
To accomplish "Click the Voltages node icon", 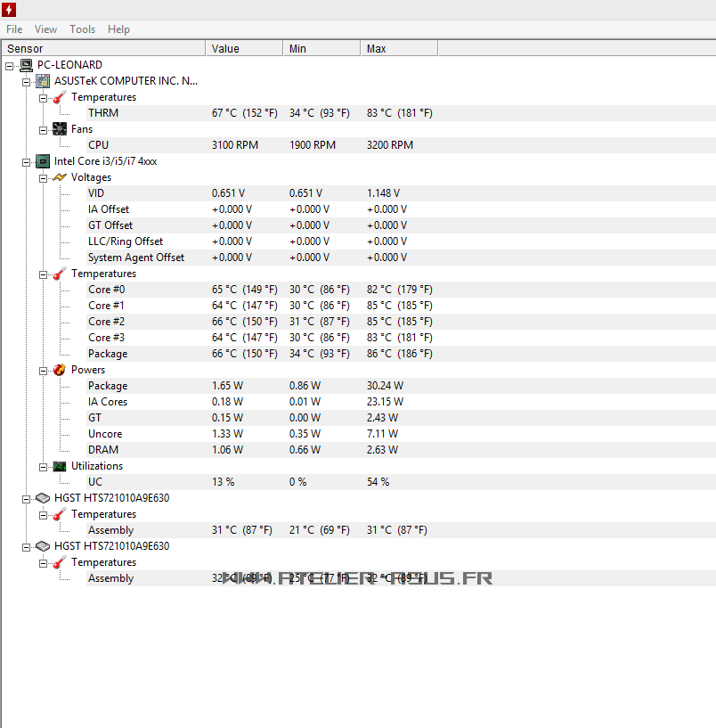I will click(60, 177).
